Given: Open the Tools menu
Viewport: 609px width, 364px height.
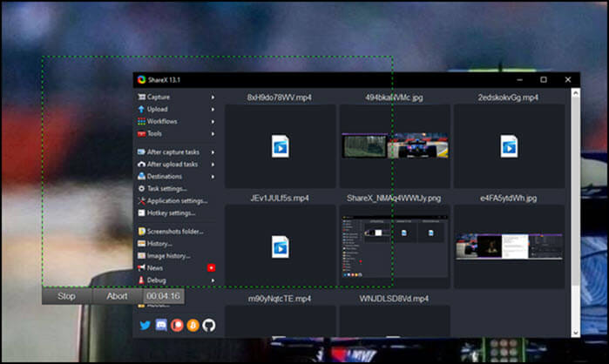Looking at the screenshot, I should click(175, 133).
